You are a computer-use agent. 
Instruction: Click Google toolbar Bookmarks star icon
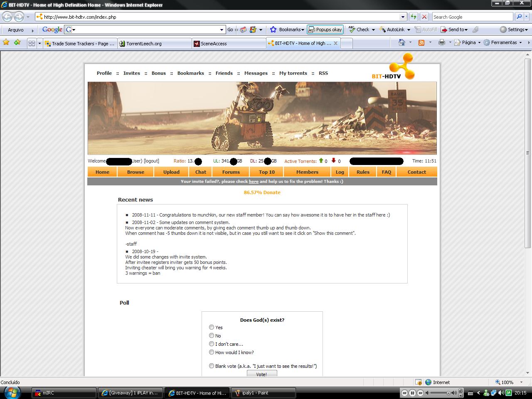pyautogui.click(x=273, y=30)
